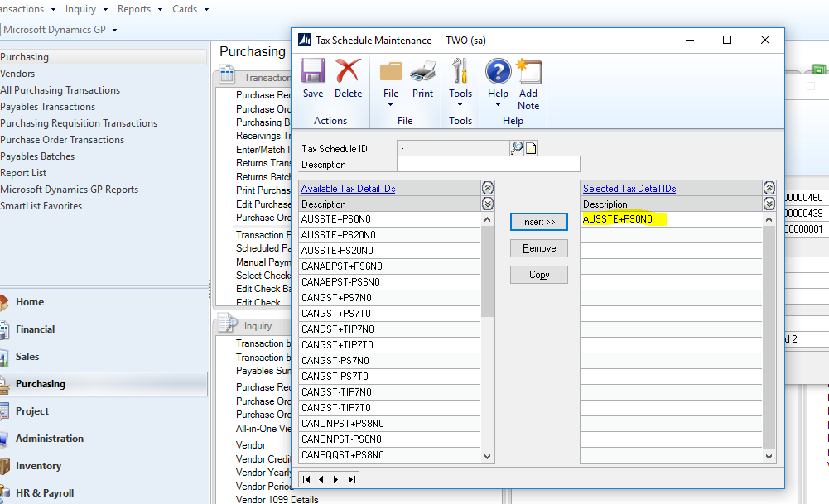Click the Remove button
Viewport: 829px width, 504px height.
tap(539, 248)
